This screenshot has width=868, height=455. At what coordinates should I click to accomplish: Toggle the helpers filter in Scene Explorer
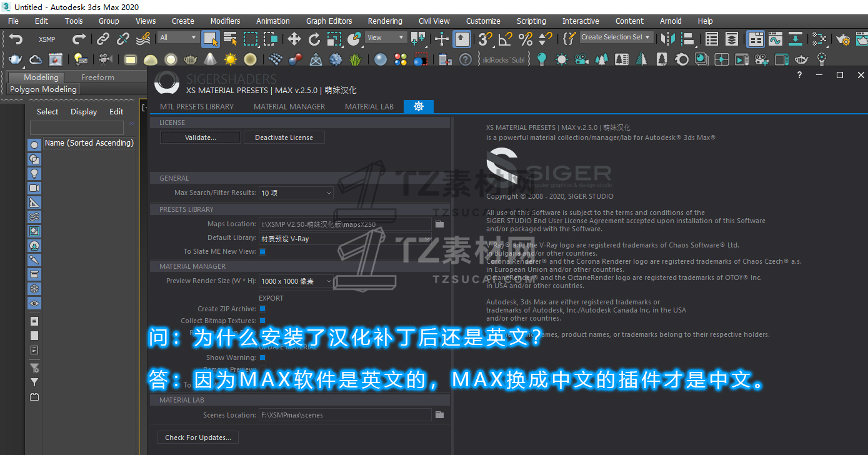(34, 202)
